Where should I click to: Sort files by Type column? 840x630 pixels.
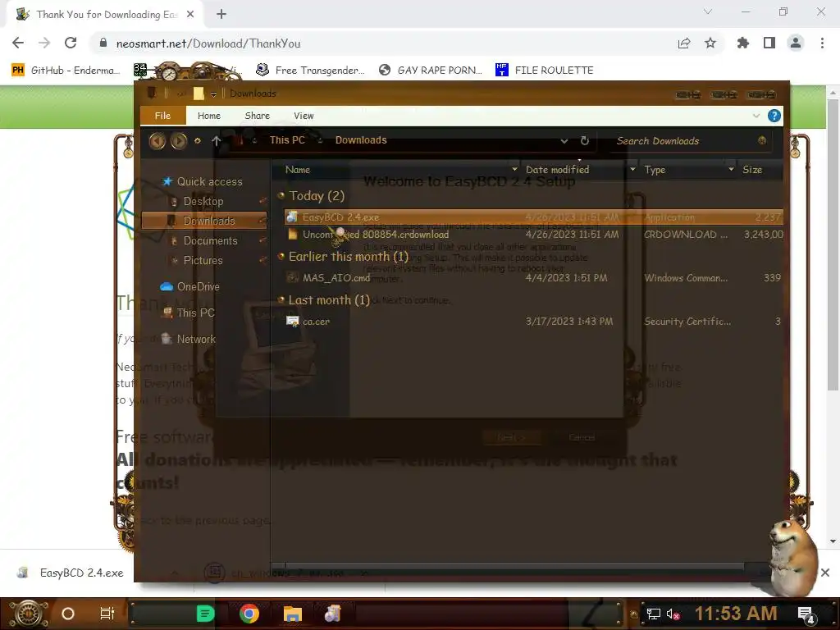coord(655,170)
